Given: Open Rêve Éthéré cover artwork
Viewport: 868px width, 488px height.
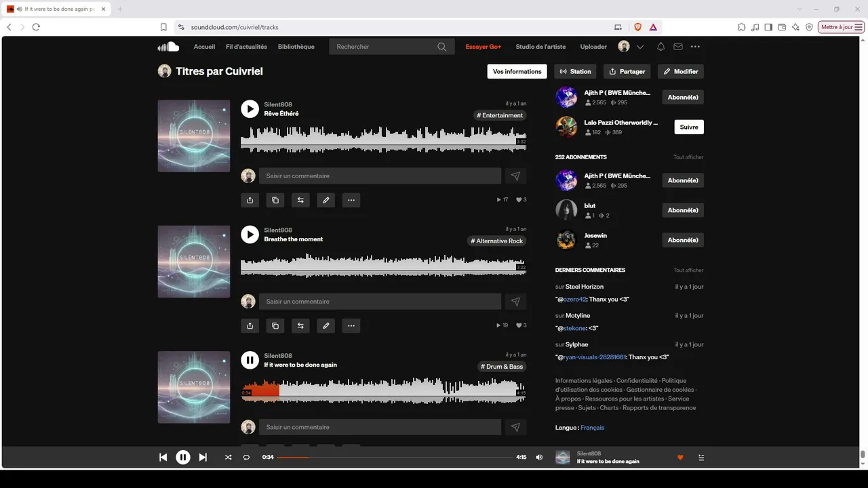Looking at the screenshot, I should 194,136.
